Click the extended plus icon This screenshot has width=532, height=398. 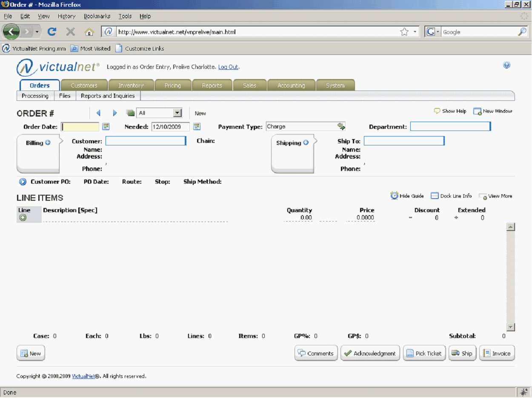pos(456,218)
